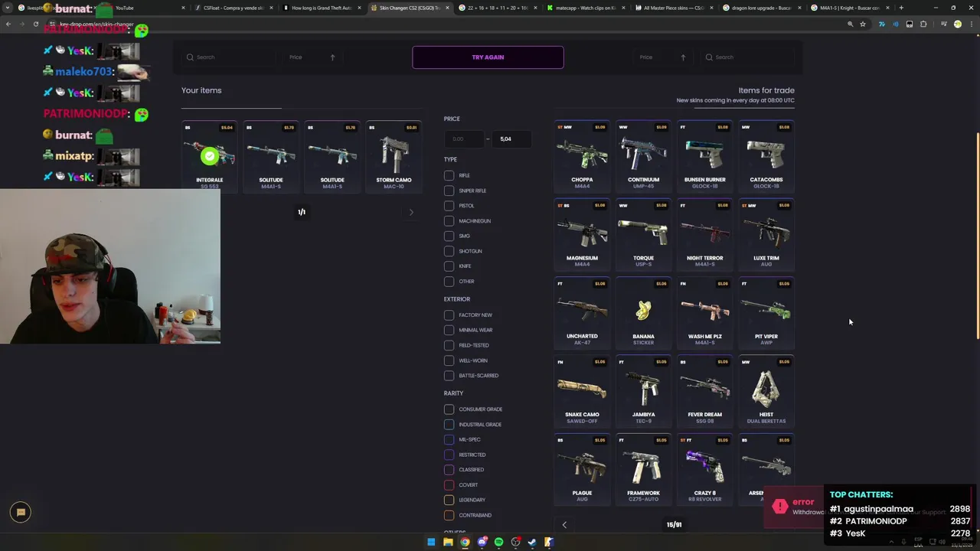980x551 pixels.
Task: Switch to the matecapp browser tab
Action: (586, 8)
